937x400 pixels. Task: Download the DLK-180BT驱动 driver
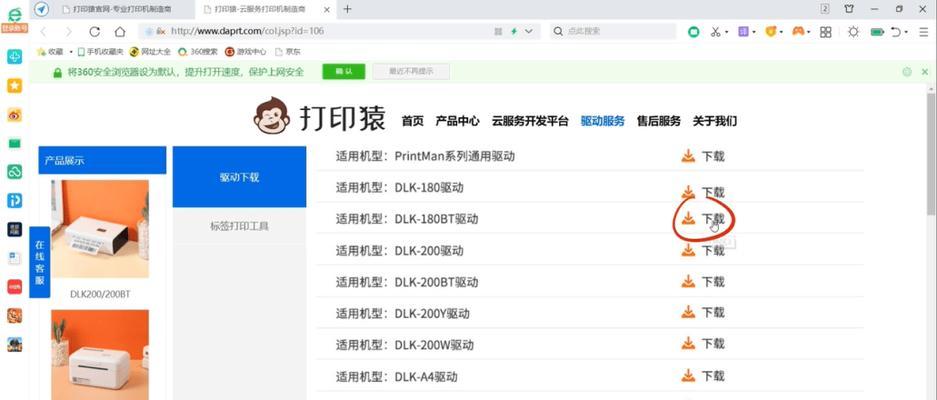[x=703, y=219]
